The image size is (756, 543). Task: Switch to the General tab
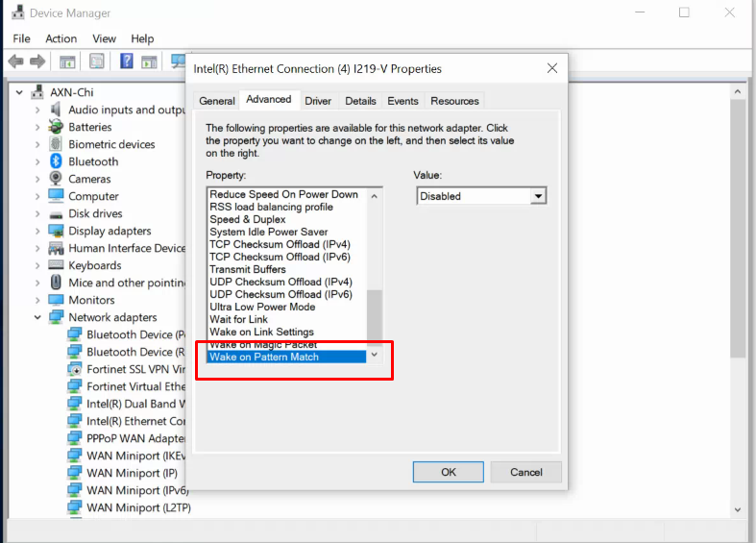click(217, 101)
